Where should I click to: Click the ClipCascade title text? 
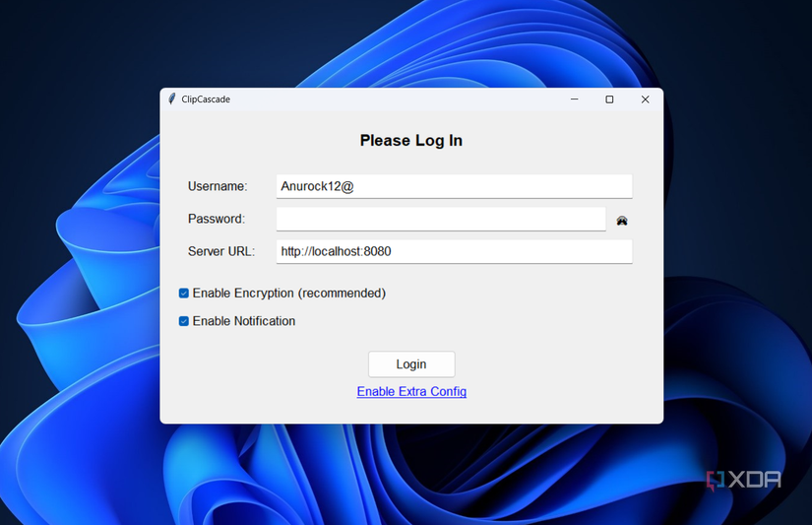tap(206, 98)
